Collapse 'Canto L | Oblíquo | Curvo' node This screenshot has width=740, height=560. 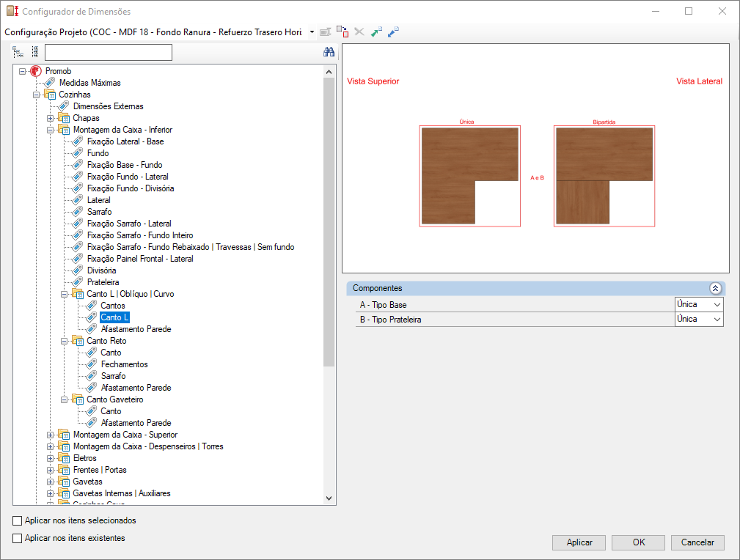[65, 294]
